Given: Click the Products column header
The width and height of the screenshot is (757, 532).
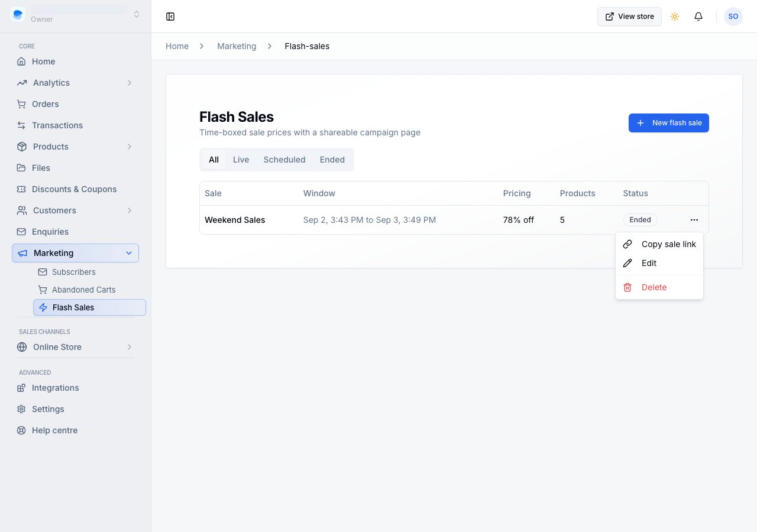Looking at the screenshot, I should click(578, 193).
